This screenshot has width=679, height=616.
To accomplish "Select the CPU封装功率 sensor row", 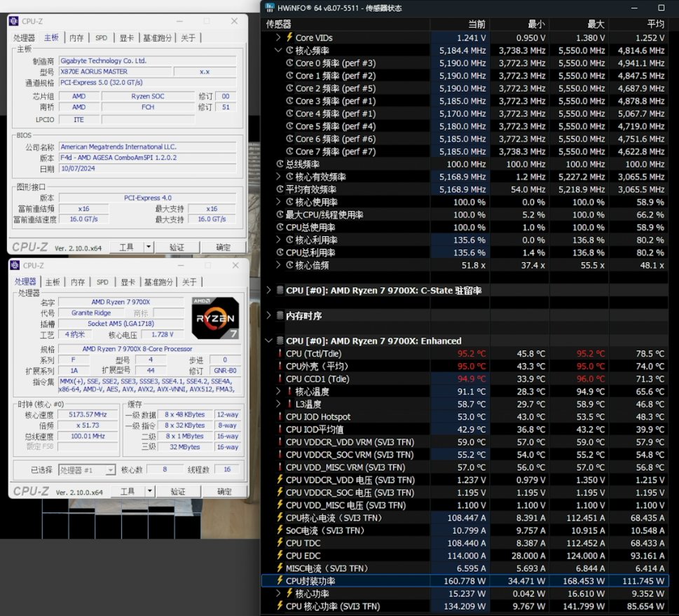I will 465,581.
